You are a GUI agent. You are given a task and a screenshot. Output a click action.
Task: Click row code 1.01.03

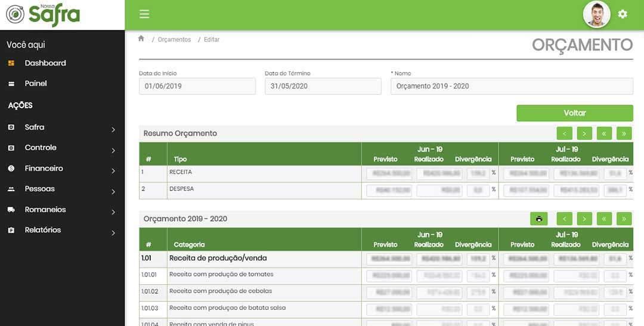[x=148, y=308]
